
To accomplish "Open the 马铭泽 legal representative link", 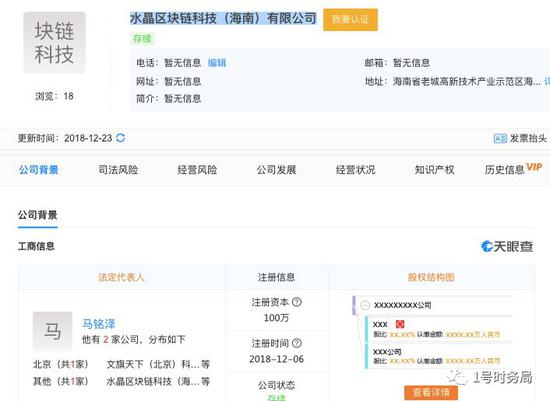I will coord(99,323).
